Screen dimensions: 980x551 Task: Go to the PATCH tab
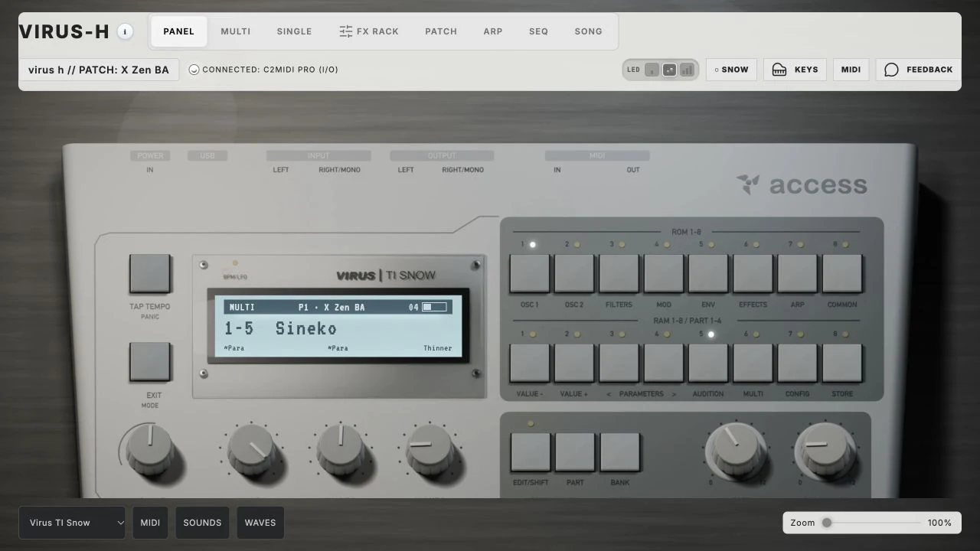(441, 31)
